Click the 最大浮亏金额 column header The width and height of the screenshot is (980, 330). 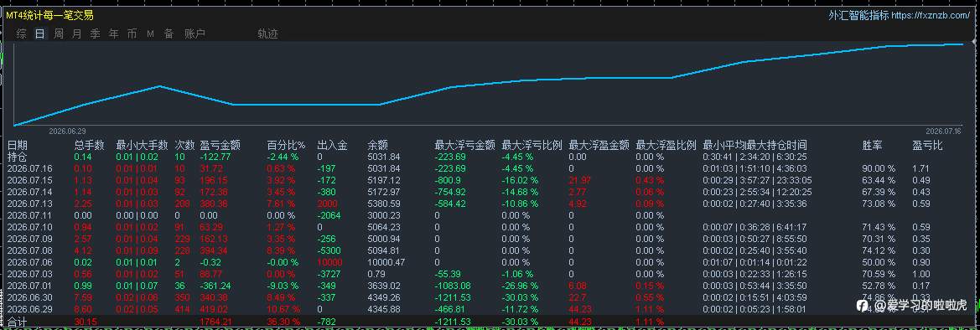[465, 146]
